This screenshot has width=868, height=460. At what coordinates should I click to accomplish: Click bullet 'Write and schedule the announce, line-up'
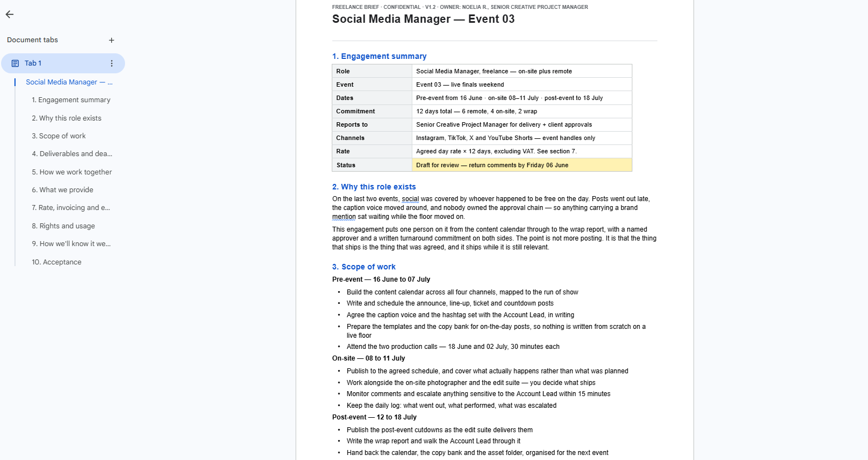(x=450, y=303)
